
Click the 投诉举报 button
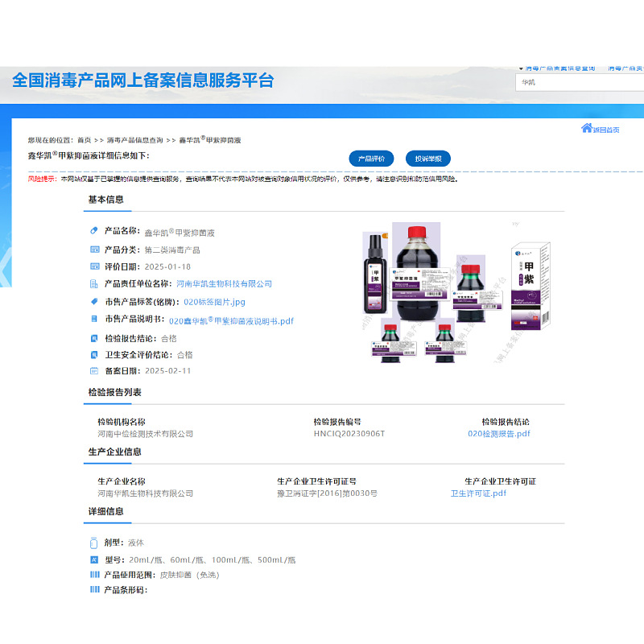(428, 159)
